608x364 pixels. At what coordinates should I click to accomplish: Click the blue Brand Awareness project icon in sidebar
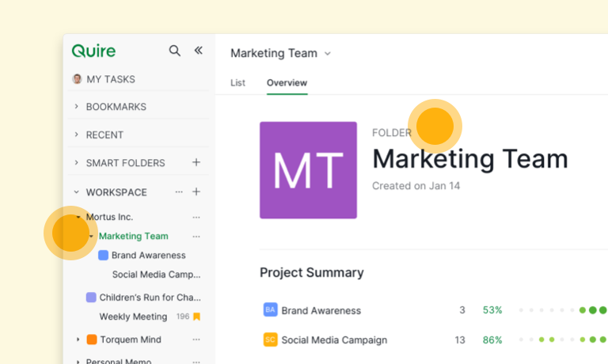[x=103, y=255]
